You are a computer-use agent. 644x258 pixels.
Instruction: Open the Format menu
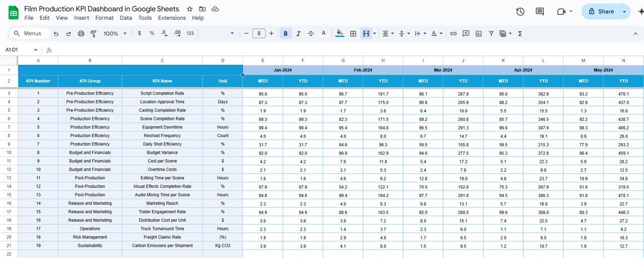(x=104, y=18)
